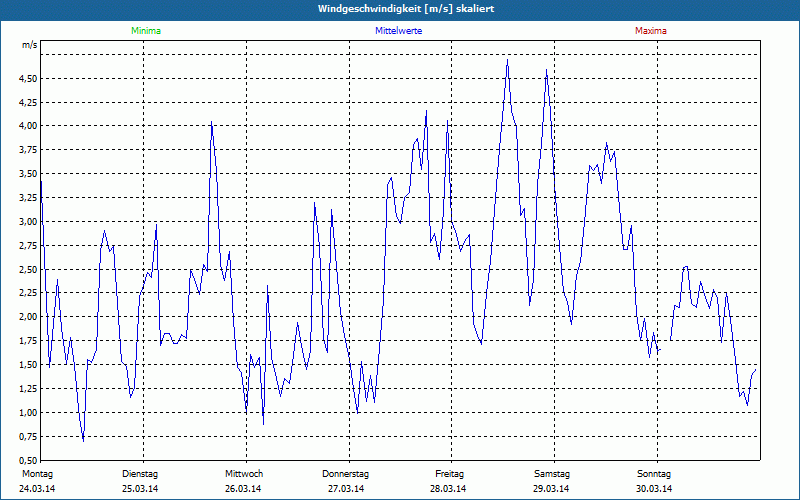The width and height of the screenshot is (800, 500).
Task: Click the date 25.03.14
Action: (x=140, y=489)
